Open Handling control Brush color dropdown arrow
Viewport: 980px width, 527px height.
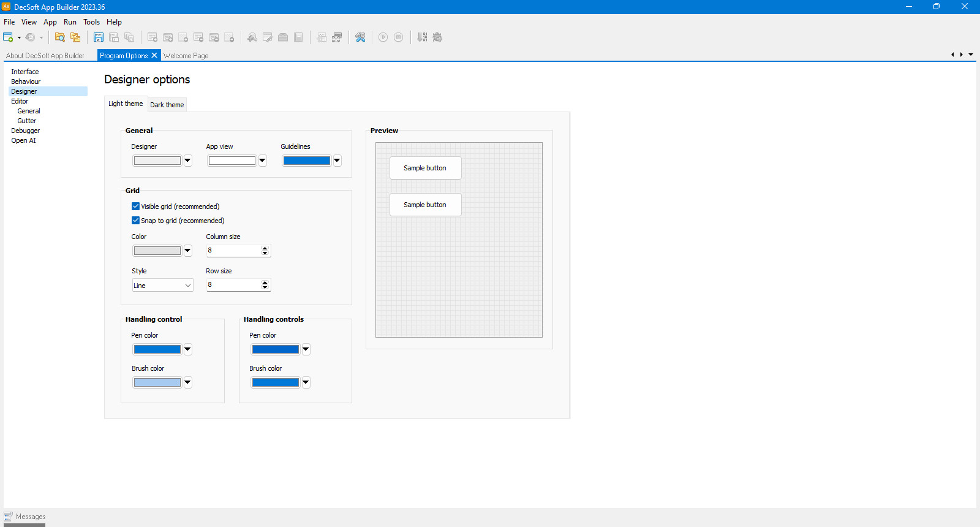[x=188, y=382]
